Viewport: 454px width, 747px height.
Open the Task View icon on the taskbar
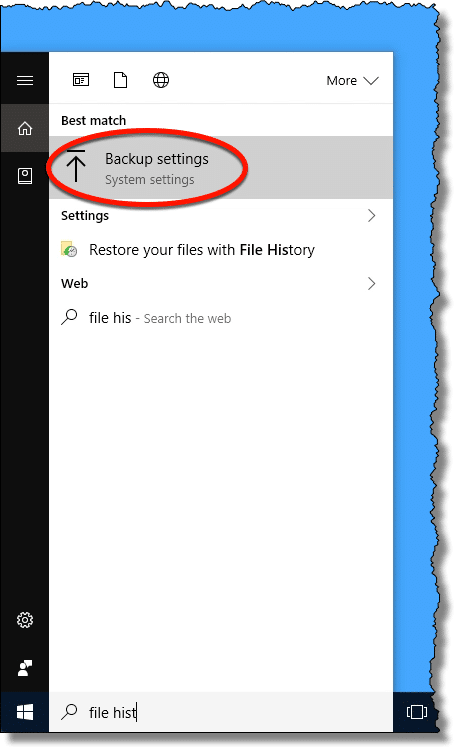coord(416,712)
